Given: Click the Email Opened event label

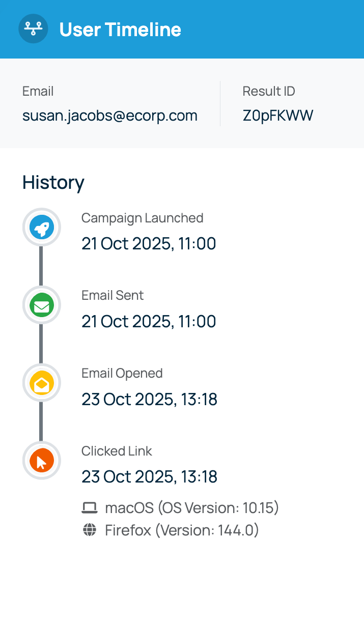Looking at the screenshot, I should pos(122,373).
